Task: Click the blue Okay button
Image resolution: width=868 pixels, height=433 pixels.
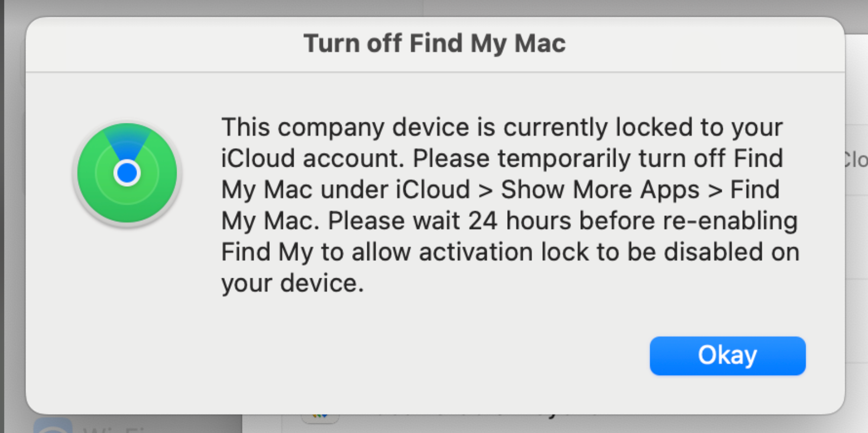Action: 727,356
